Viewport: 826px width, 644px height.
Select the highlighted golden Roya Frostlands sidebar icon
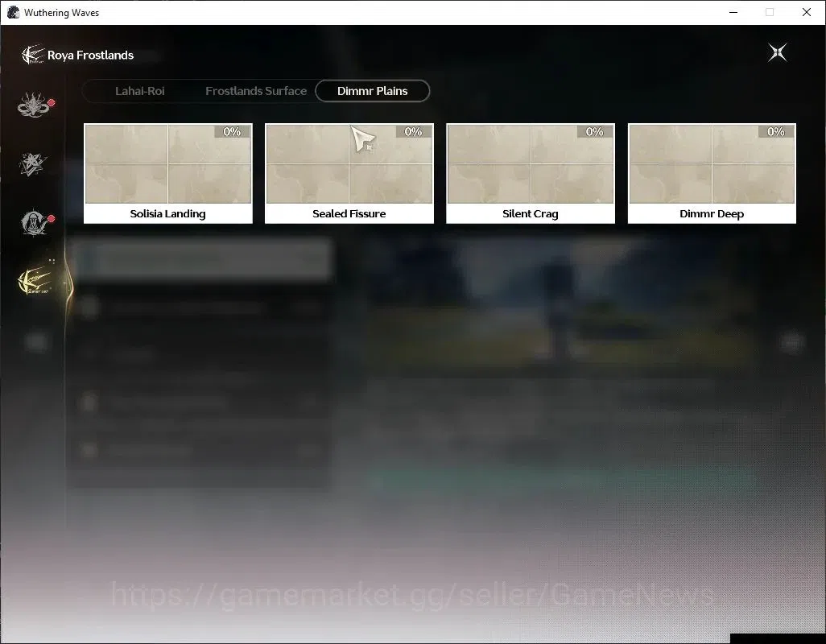click(x=35, y=281)
